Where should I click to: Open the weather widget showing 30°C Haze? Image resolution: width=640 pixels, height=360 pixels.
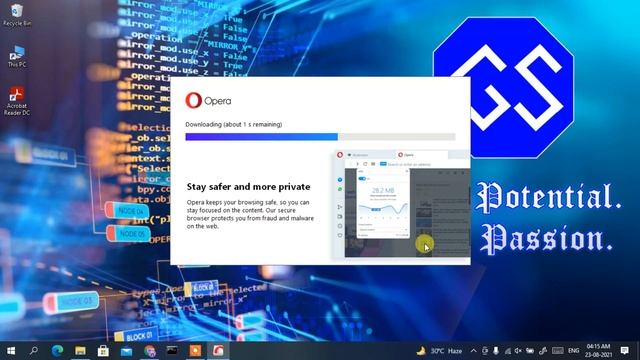[439, 351]
